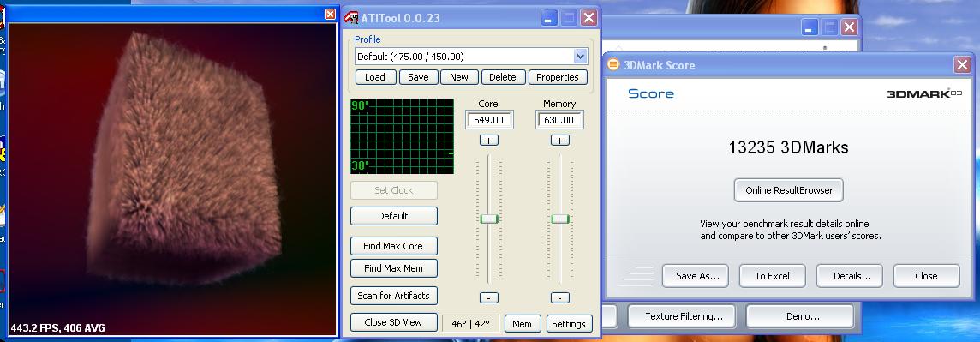Close the 3DMark Score dialog with X
The width and height of the screenshot is (980, 342).
coord(962,65)
